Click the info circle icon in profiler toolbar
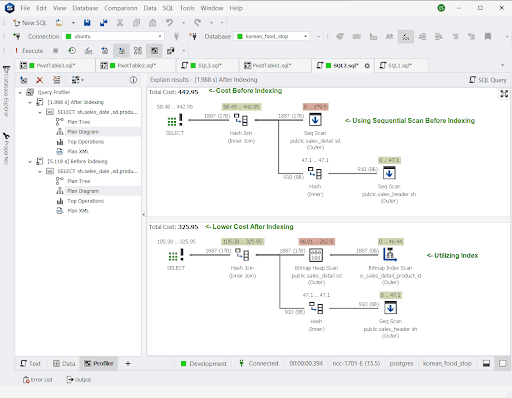 [x=133, y=80]
